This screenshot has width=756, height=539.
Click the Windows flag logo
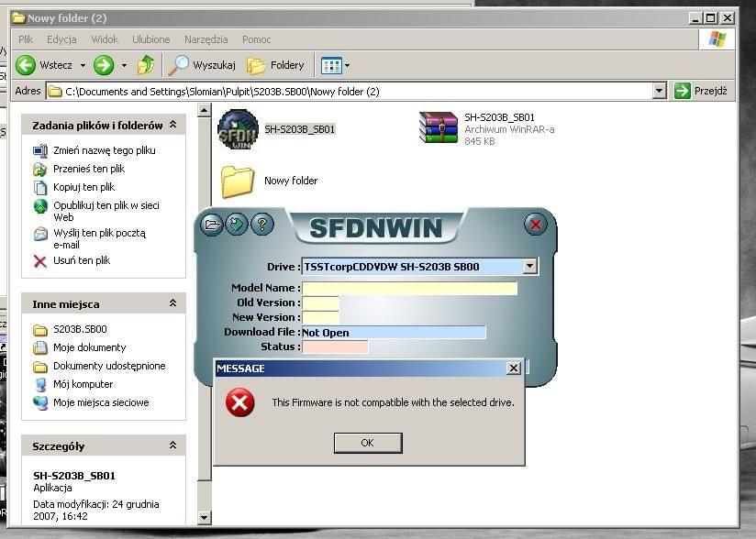coord(717,39)
